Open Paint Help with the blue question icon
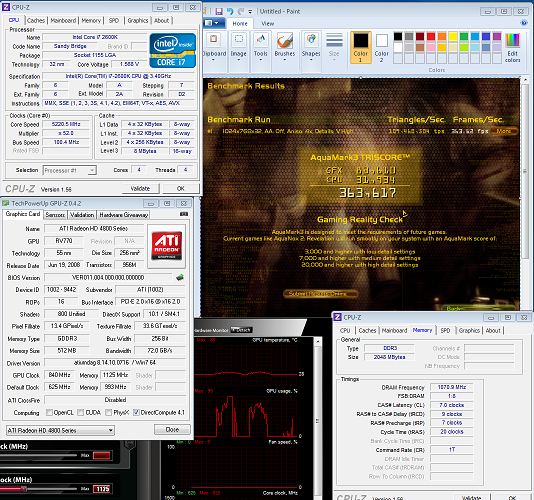Viewport: 534px width, 500px height. click(524, 23)
